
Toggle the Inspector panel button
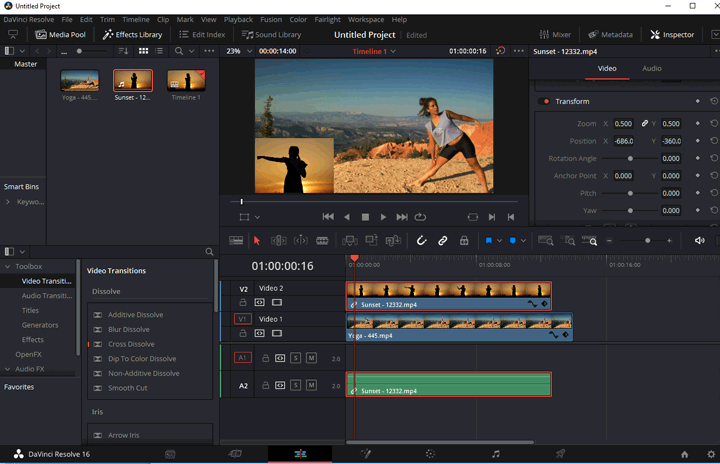pos(672,34)
